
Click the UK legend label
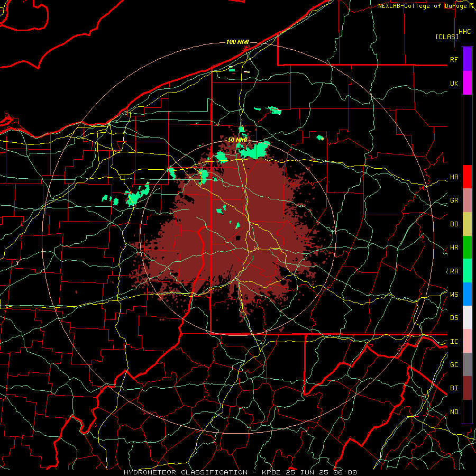tap(454, 83)
